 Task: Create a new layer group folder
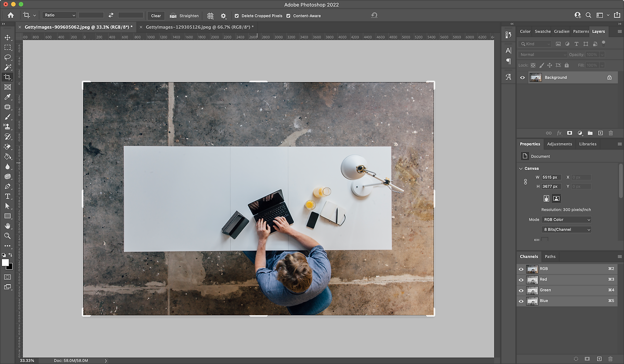tap(590, 133)
